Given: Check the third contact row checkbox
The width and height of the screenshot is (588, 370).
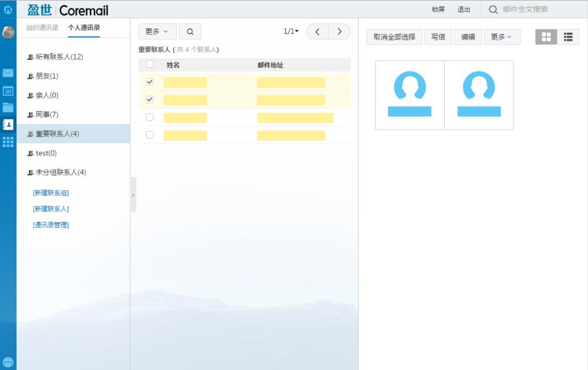Looking at the screenshot, I should [150, 117].
